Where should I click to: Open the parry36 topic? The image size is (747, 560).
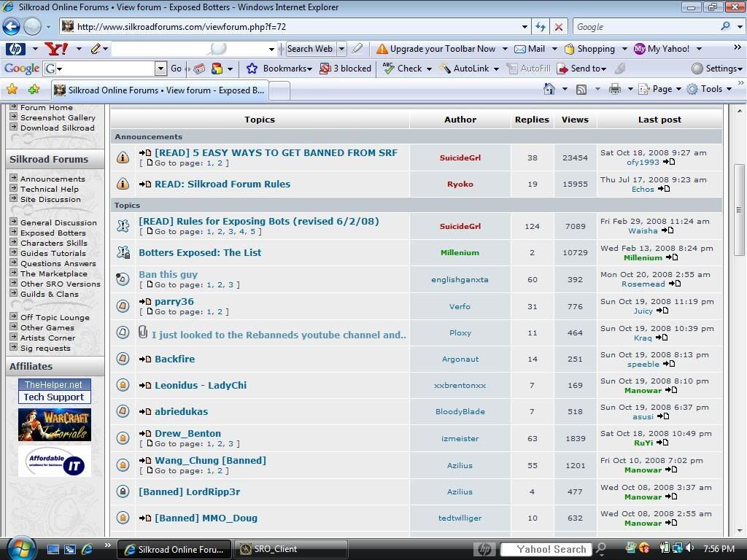[174, 301]
